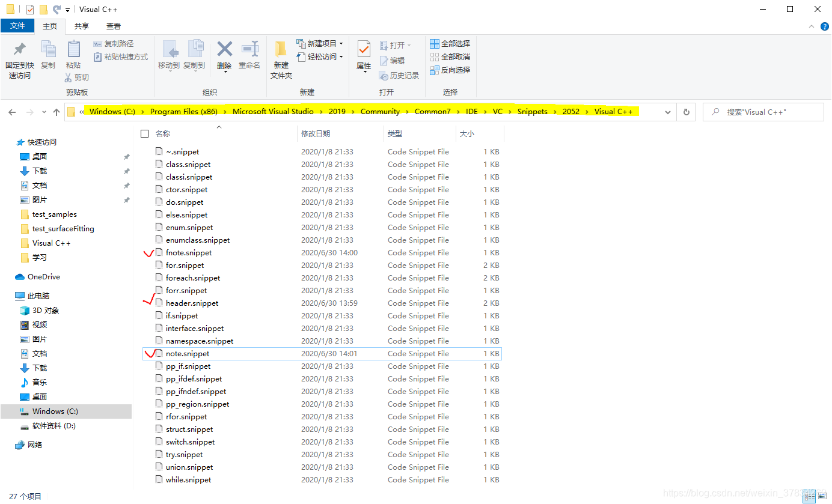Click the New folder icon
Image resolution: width=832 pixels, height=504 pixels.
pos(281,49)
